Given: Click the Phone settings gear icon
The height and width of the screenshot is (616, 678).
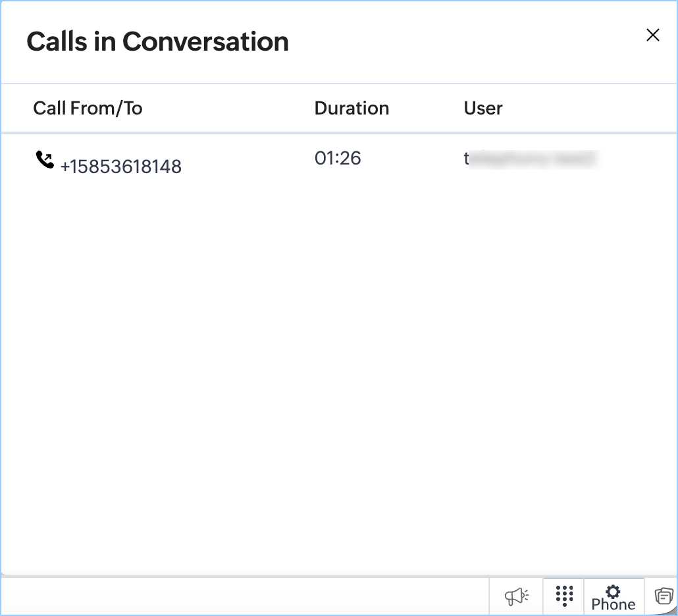Looking at the screenshot, I should click(x=613, y=591).
